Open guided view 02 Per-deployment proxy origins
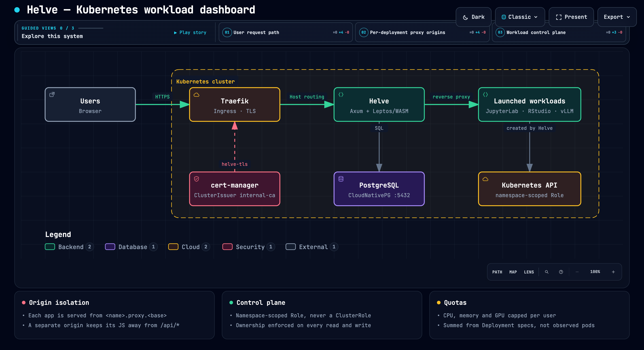 click(422, 32)
